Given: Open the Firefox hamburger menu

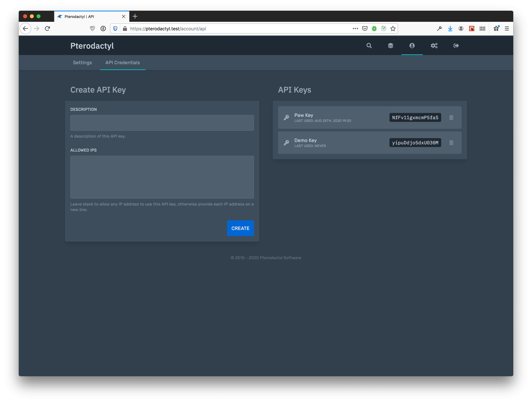Looking at the screenshot, I should coord(507,29).
